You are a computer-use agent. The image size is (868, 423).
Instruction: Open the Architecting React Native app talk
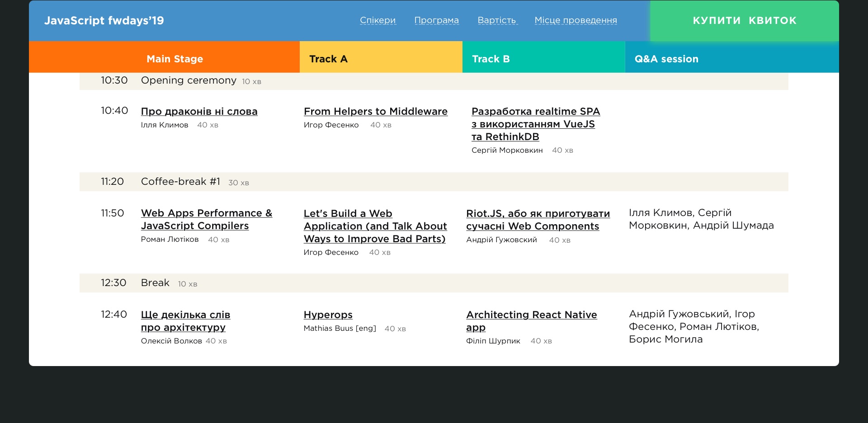pos(532,321)
